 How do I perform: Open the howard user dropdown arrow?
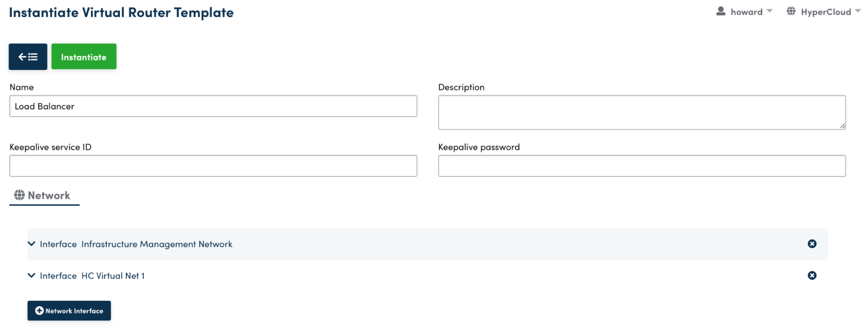(x=770, y=11)
